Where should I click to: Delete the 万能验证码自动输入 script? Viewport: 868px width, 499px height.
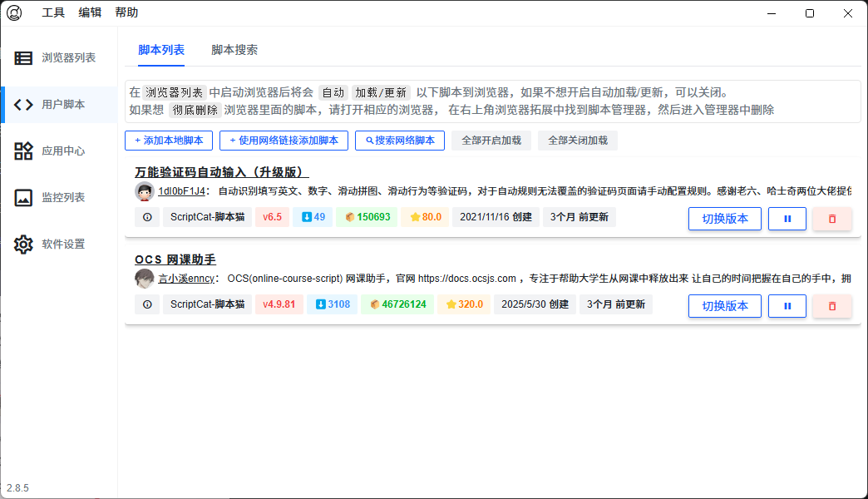point(831,219)
